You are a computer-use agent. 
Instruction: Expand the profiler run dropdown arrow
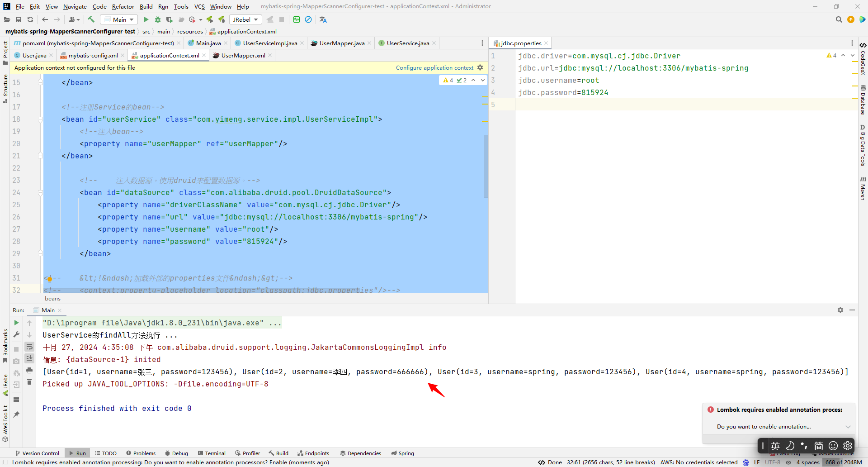pyautogui.click(x=201, y=19)
